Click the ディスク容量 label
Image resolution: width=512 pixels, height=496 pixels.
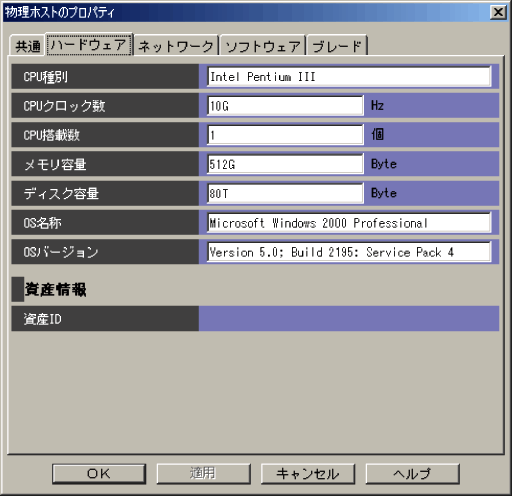point(61,194)
